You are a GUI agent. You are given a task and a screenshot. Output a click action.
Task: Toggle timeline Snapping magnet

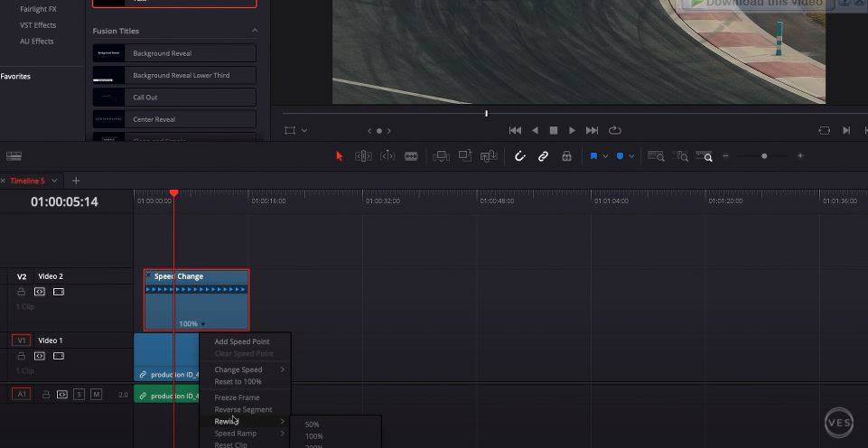(519, 156)
